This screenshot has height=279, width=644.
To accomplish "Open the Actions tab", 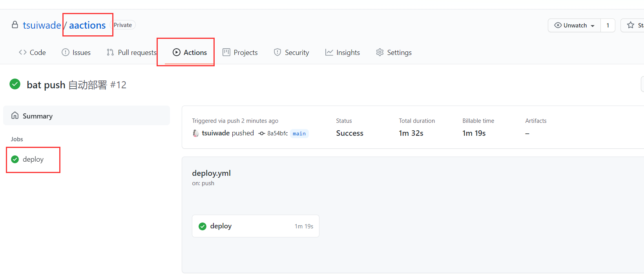I will coord(190,52).
